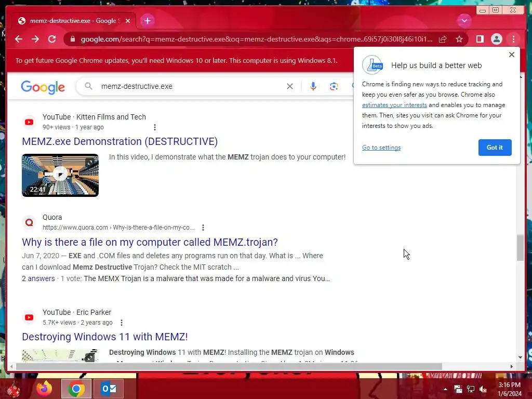Click the scroll down arrow
Image resolution: width=532 pixels, height=399 pixels.
point(520,357)
